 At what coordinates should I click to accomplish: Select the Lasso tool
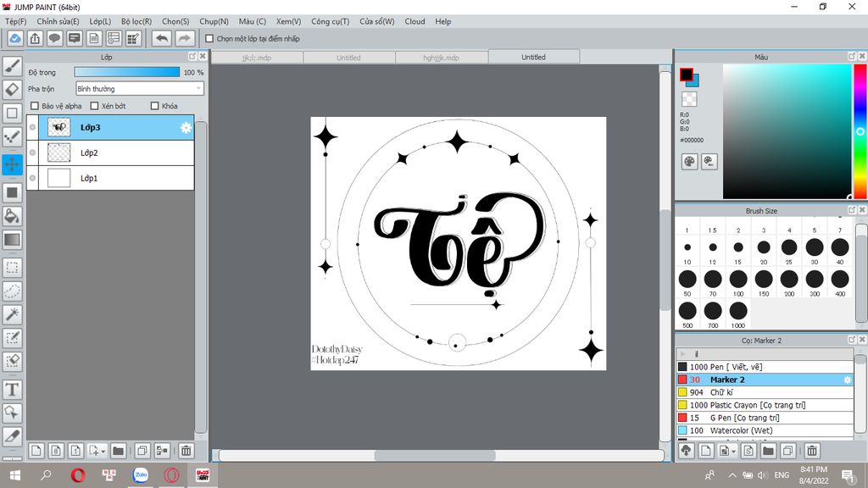click(x=12, y=291)
